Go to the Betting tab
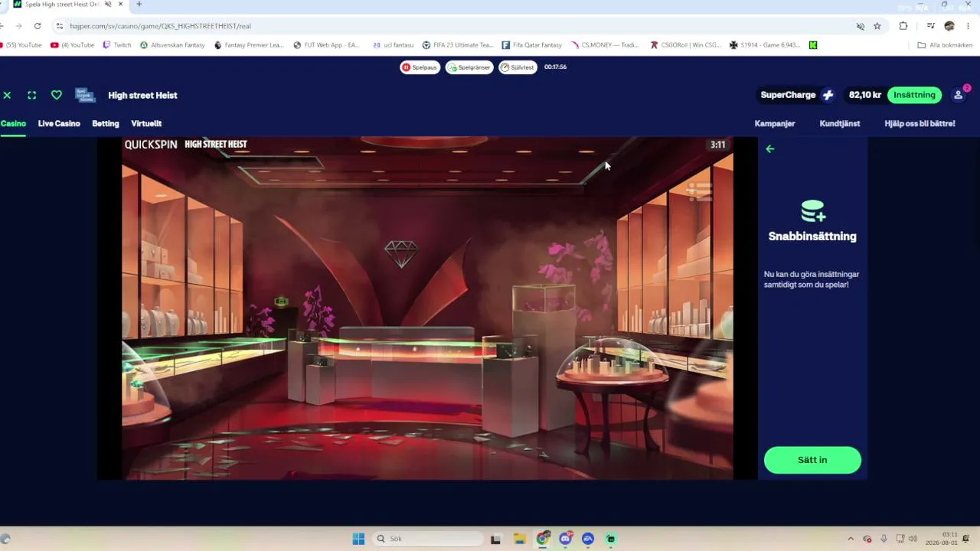The width and height of the screenshot is (980, 551). pyautogui.click(x=106, y=123)
